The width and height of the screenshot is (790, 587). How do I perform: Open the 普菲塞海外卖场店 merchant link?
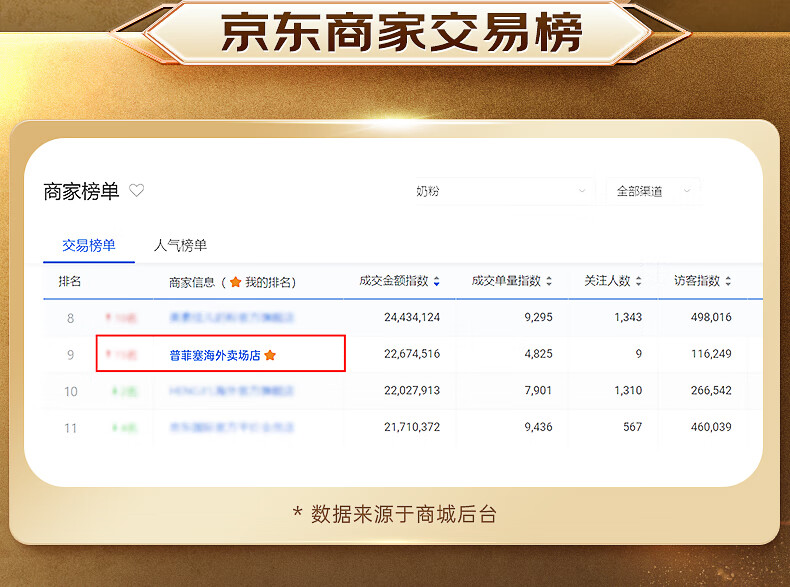coord(215,355)
